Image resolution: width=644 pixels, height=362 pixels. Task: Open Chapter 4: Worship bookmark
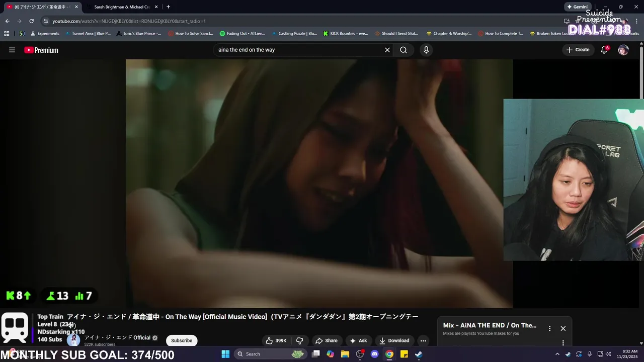point(449,34)
